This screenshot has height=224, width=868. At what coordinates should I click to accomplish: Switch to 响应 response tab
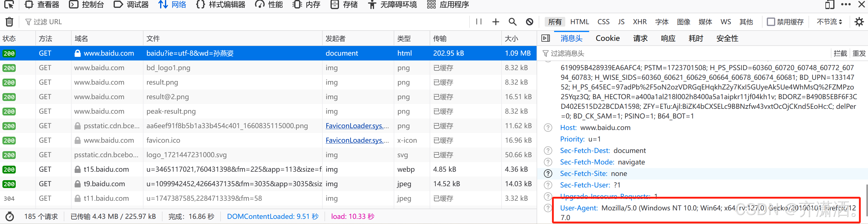pos(668,38)
